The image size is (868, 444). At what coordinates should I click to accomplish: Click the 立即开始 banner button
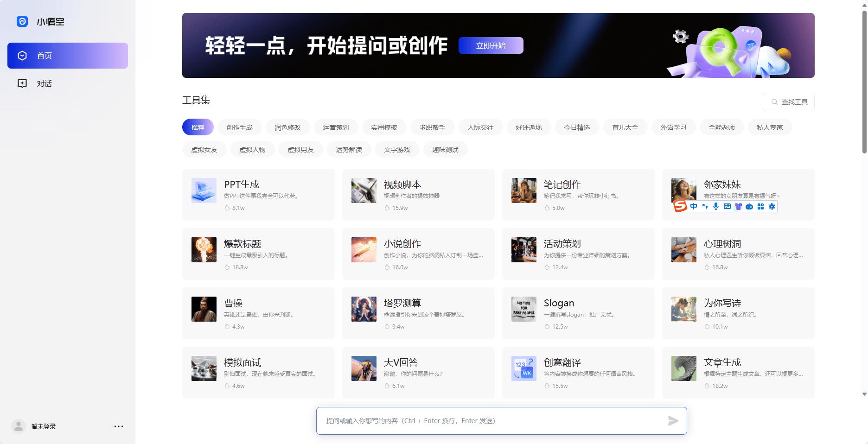491,45
